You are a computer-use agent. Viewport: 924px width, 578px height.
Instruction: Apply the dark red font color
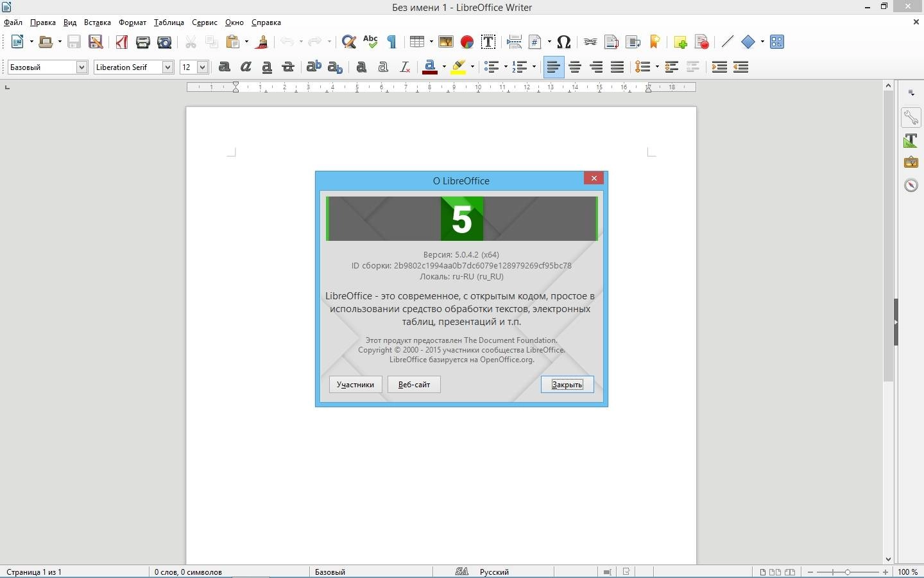[430, 67]
